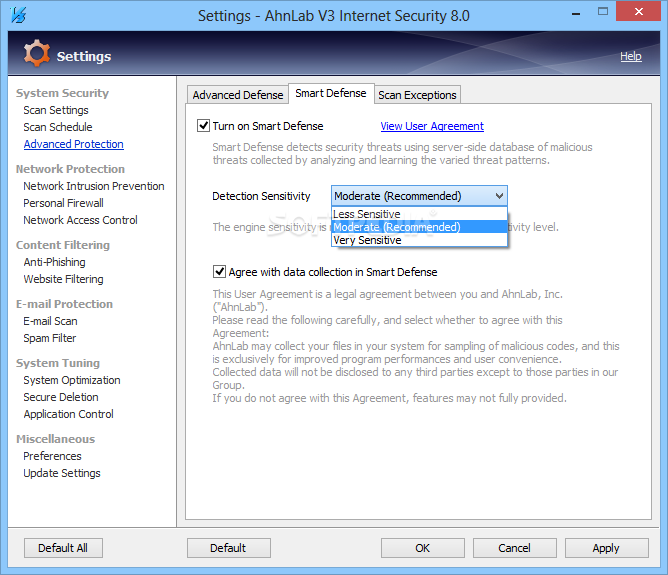Click the orange Settings gear icon
This screenshot has height=575, width=668.
pos(36,53)
